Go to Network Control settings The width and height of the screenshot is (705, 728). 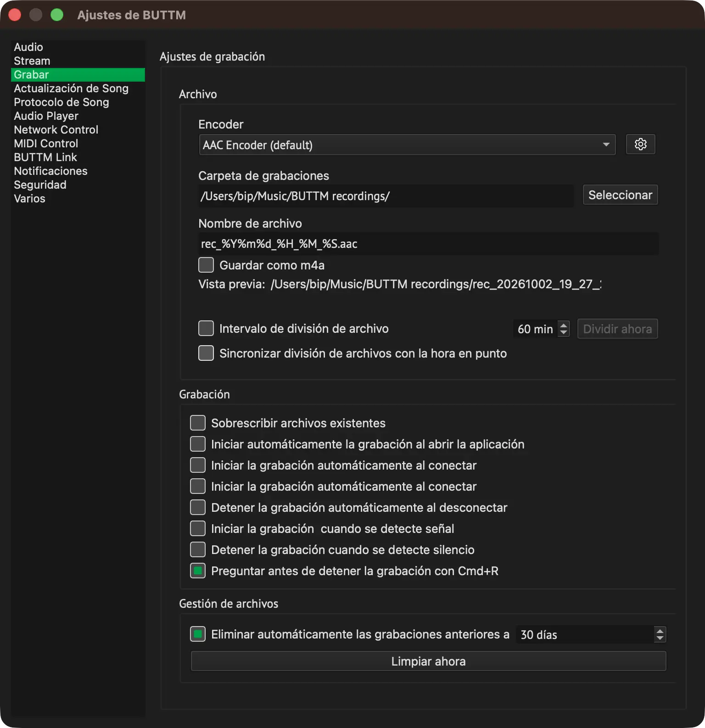coord(78,130)
